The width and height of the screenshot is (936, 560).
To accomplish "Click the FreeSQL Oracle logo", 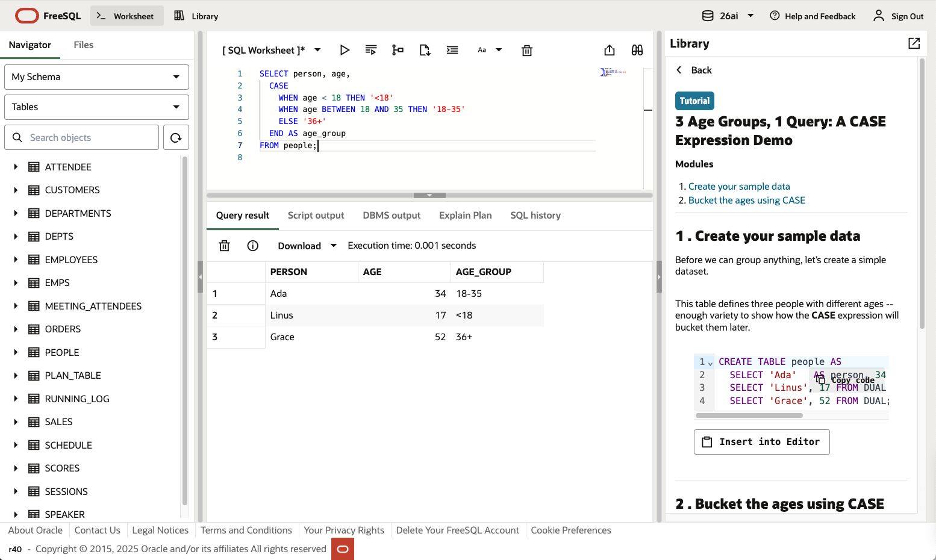I will 48,16.
